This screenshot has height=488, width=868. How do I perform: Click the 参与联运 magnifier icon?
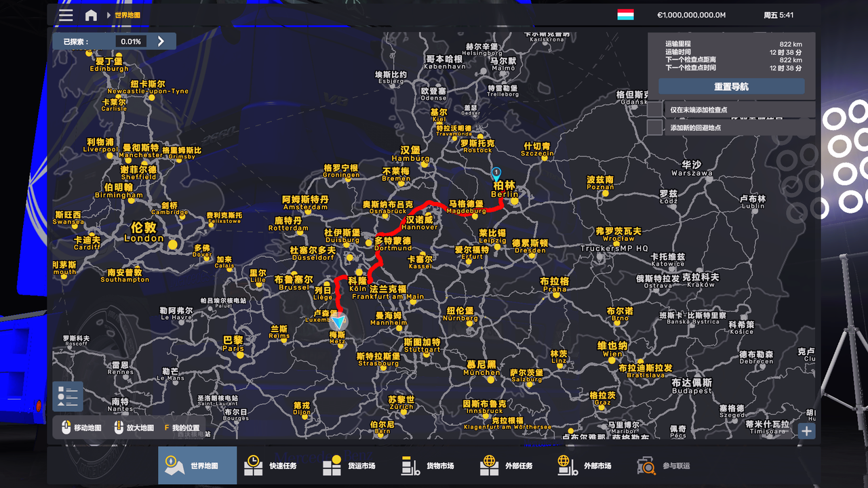646,466
